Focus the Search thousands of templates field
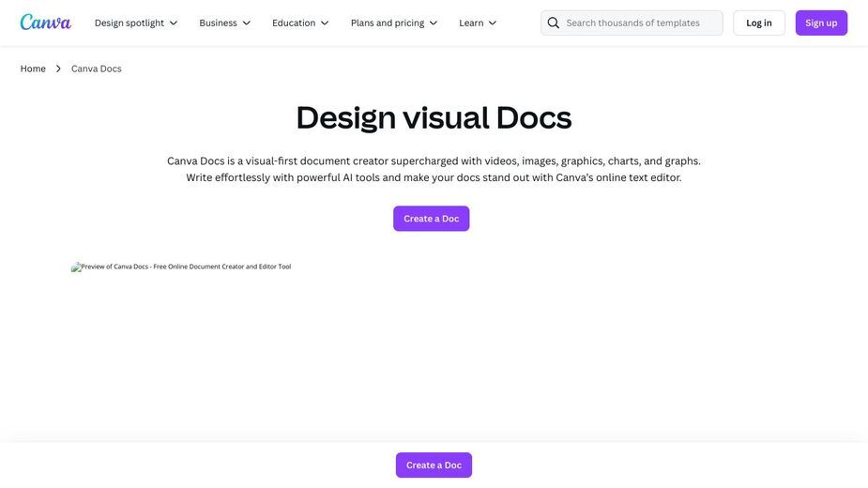 [632, 23]
